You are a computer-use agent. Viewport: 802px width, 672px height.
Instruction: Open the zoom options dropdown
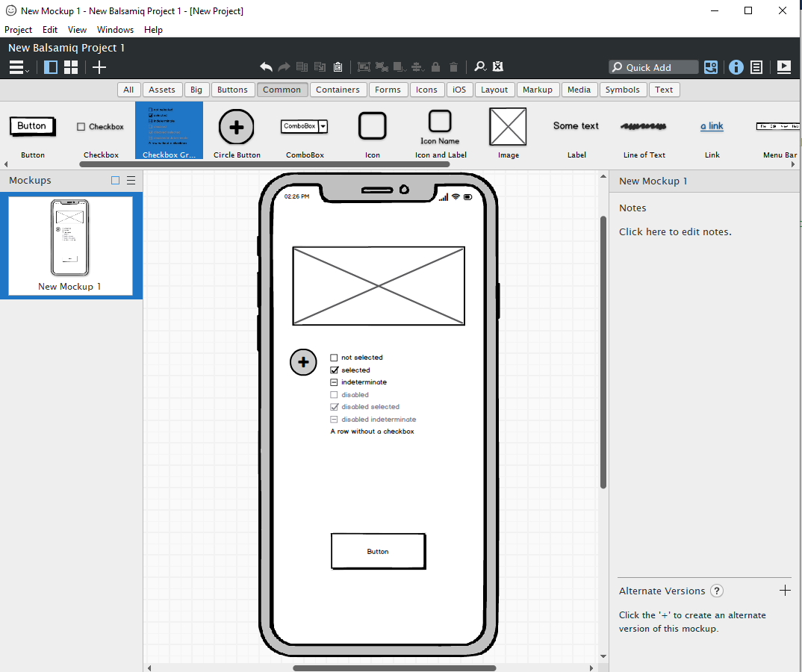point(480,66)
